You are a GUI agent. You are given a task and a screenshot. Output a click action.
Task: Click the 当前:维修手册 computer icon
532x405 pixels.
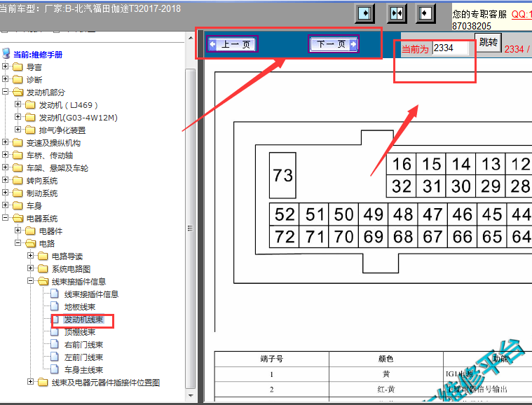(x=6, y=53)
